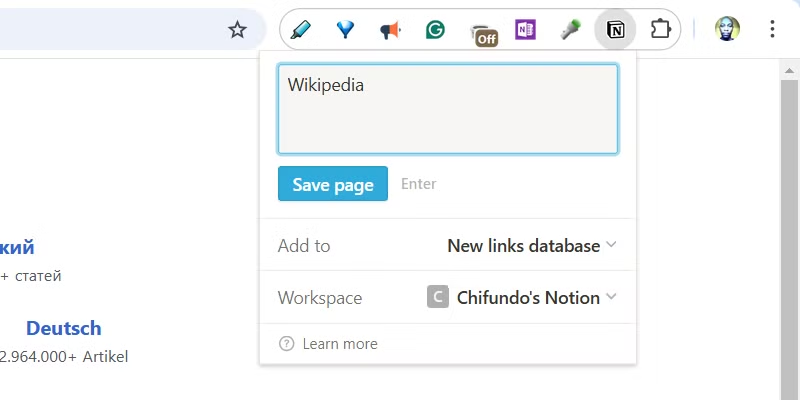Toggle the Notion Web Clipper popup
Screen dimensions: 800x400
pos(616,30)
